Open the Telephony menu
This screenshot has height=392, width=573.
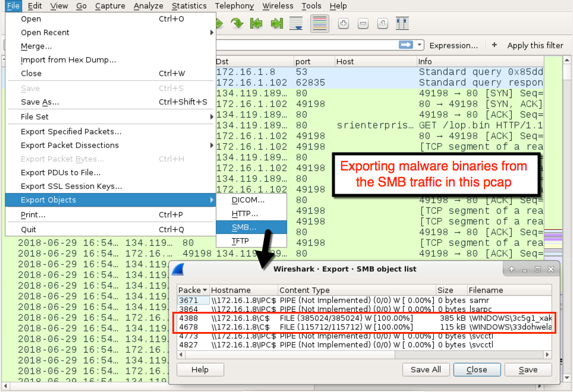(234, 6)
